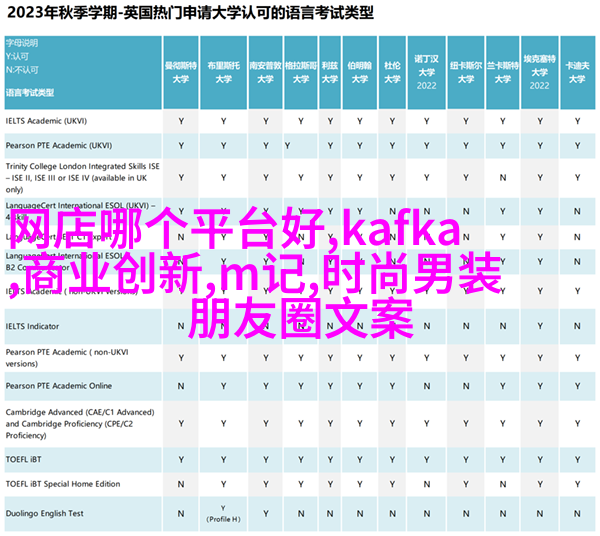This screenshot has width=600, height=536.
Task: Click the Pearson PTE Academic (UKVI) row label
Action: pyautogui.click(x=59, y=145)
